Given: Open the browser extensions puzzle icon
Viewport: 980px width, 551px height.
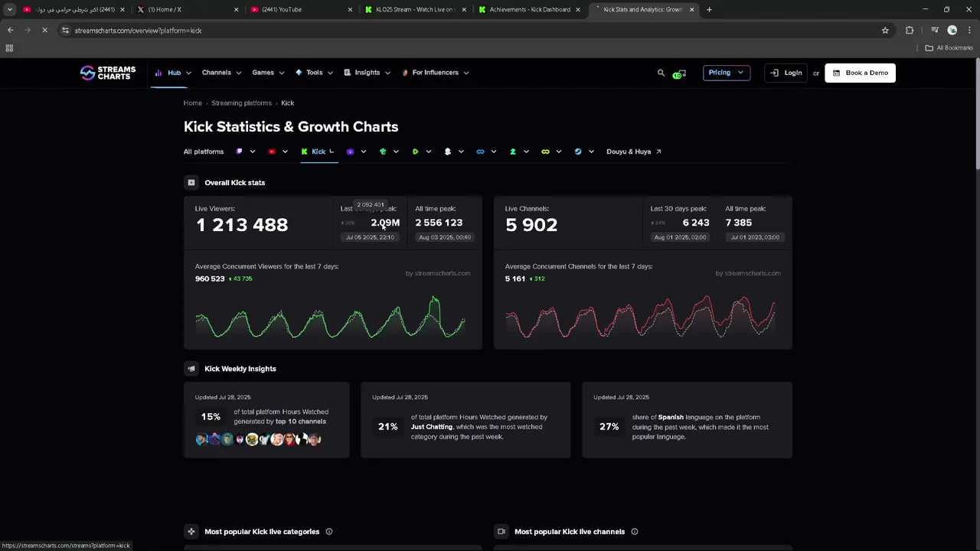Looking at the screenshot, I should pos(910,31).
